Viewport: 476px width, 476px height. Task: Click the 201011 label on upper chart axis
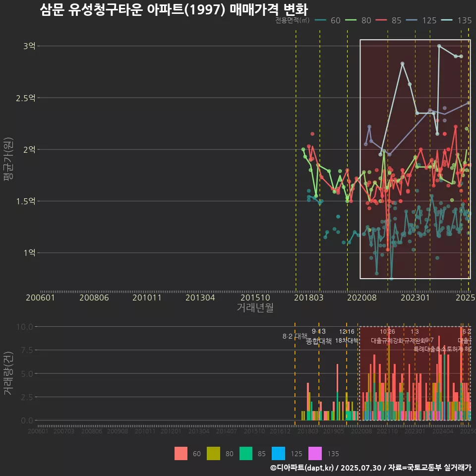[147, 297]
